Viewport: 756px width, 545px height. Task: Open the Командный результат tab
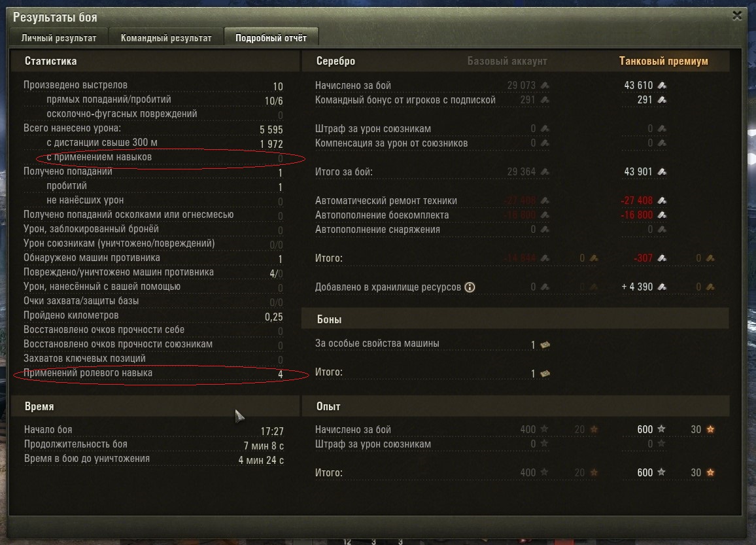(166, 37)
